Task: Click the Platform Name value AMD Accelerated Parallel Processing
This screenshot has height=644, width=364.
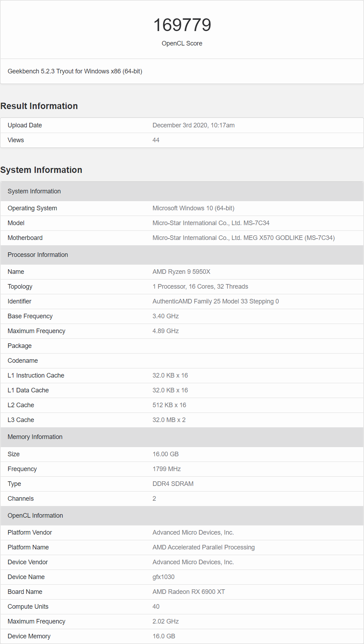Action: point(204,547)
